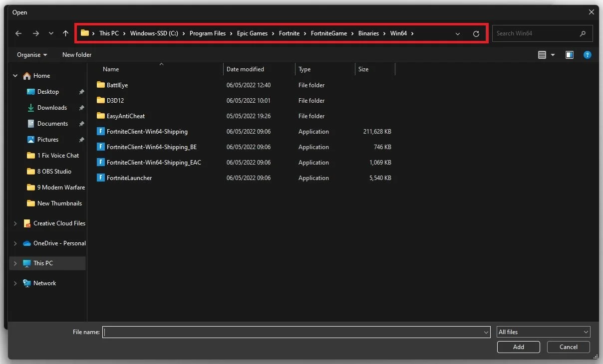Expand This PC tree node
The height and width of the screenshot is (364, 603).
pyautogui.click(x=15, y=263)
